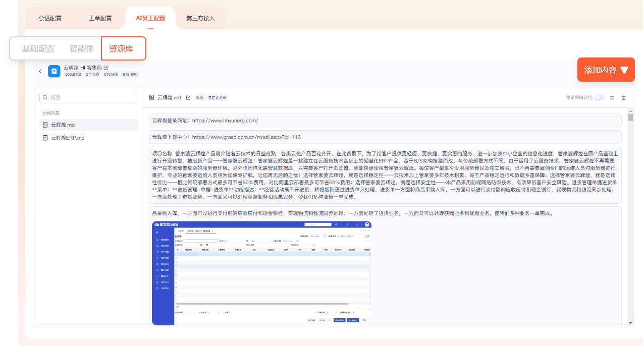644x346 pixels.
Task: Click the magnifier icon in the search box
Action: point(45,98)
